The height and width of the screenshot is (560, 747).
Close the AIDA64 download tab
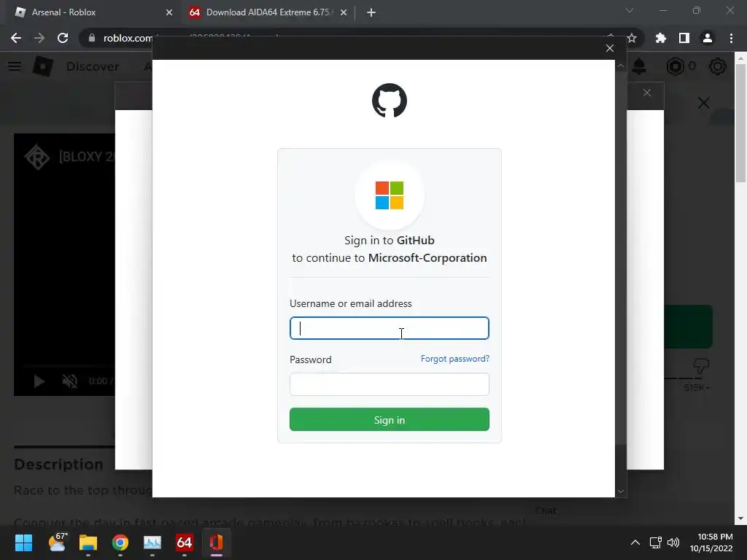tap(344, 12)
